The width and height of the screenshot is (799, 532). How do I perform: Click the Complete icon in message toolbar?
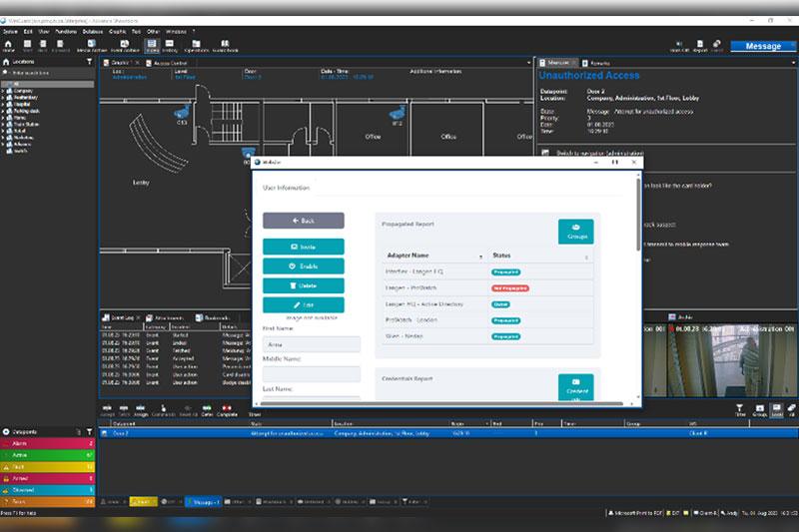pyautogui.click(x=229, y=410)
